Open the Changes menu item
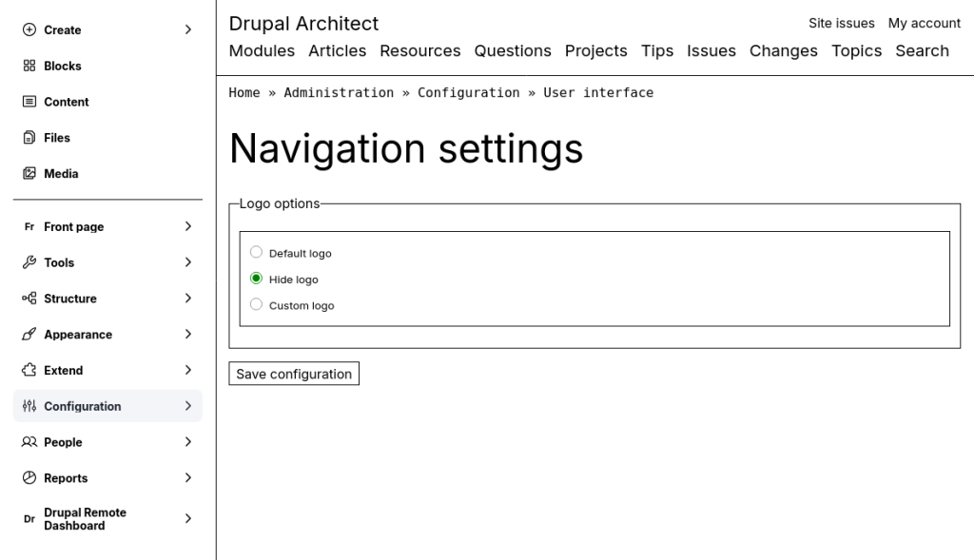Image resolution: width=974 pixels, height=560 pixels. [784, 51]
